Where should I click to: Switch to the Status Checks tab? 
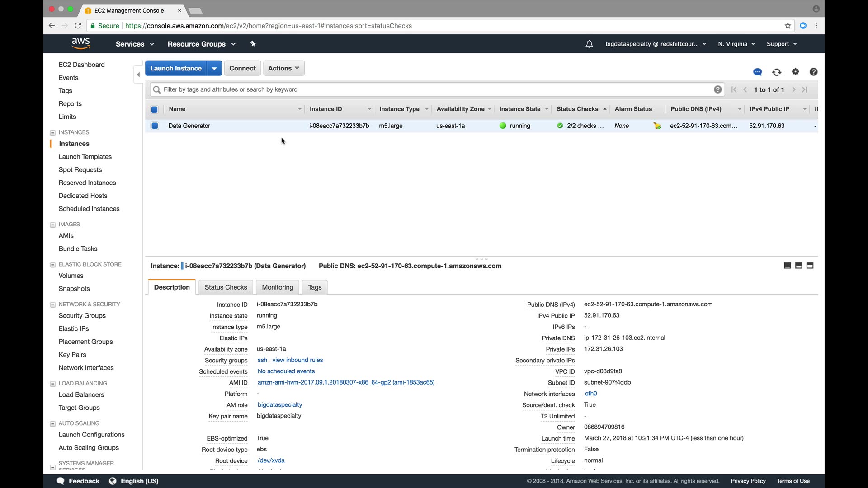[226, 287]
